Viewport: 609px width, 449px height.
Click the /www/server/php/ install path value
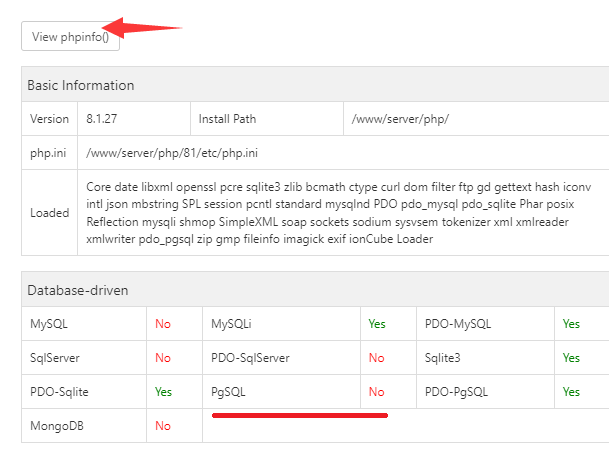click(400, 118)
